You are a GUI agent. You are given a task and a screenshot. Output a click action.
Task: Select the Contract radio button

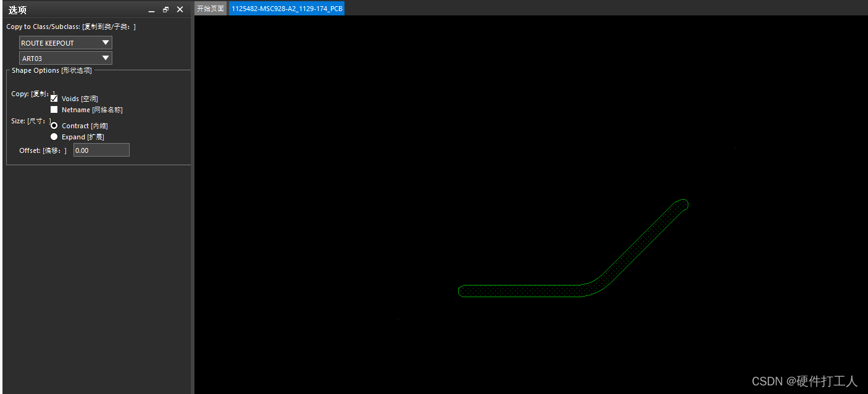point(54,126)
